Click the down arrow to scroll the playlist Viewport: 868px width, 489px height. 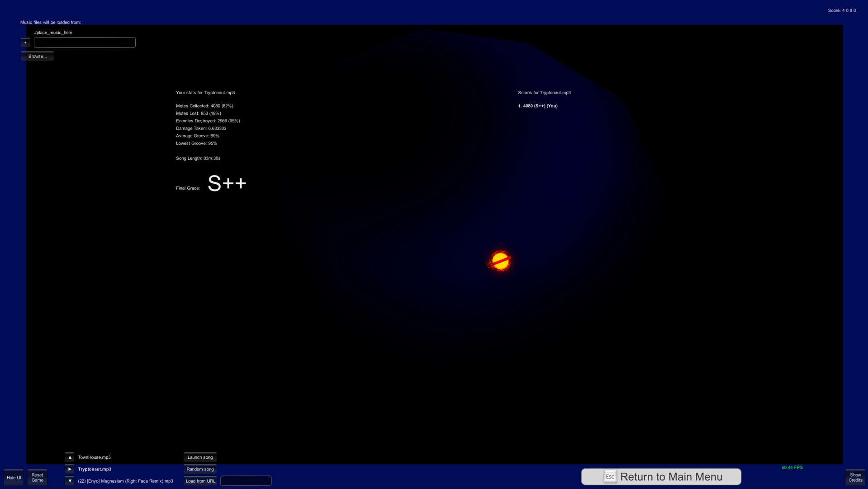tap(69, 481)
